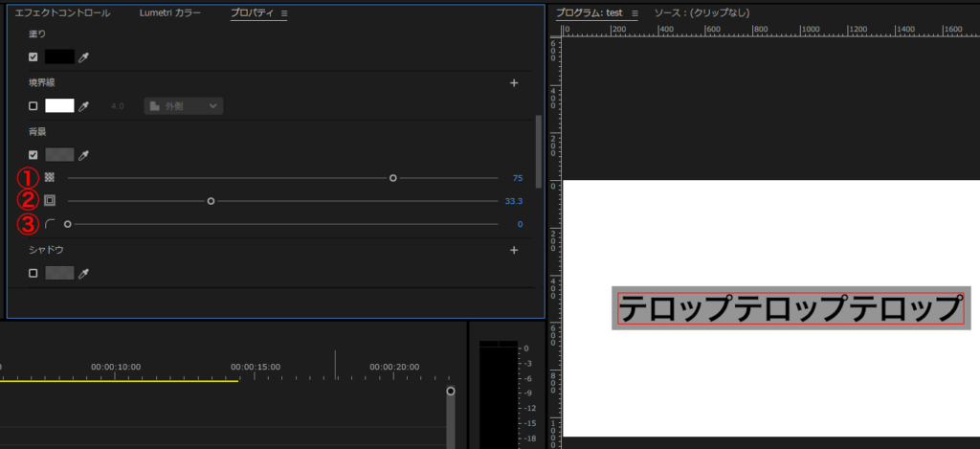Screen dimensions: 980x449
Task: Click the corner radius icon
Action: pos(50,224)
